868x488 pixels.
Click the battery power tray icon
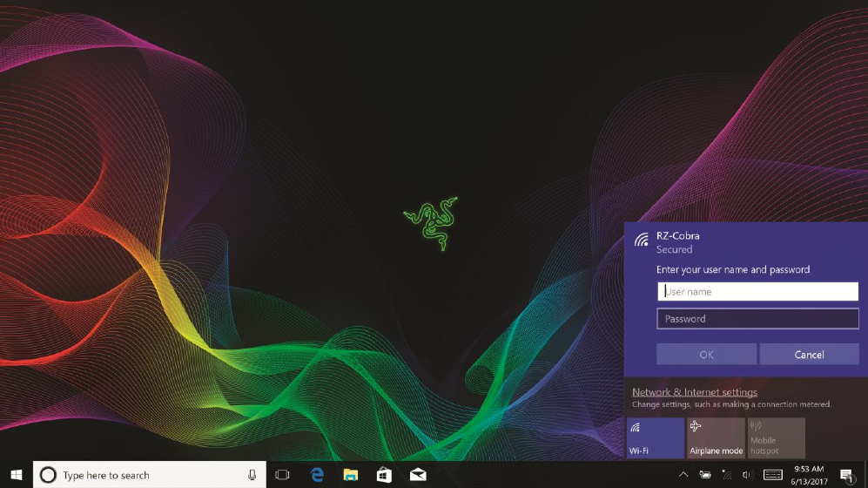point(704,475)
